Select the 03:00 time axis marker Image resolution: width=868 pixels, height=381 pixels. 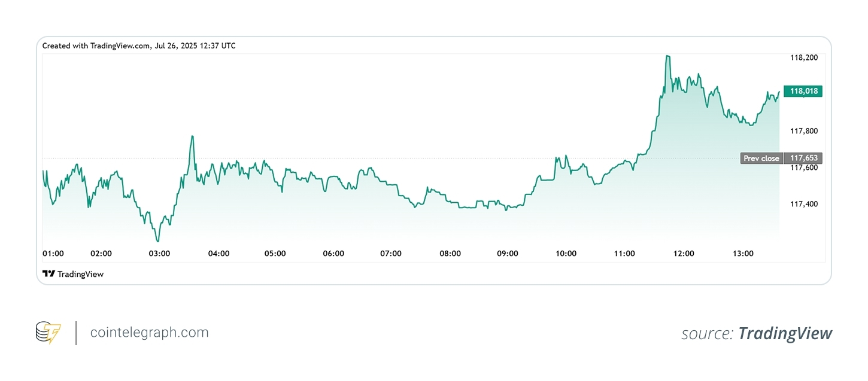tap(160, 254)
